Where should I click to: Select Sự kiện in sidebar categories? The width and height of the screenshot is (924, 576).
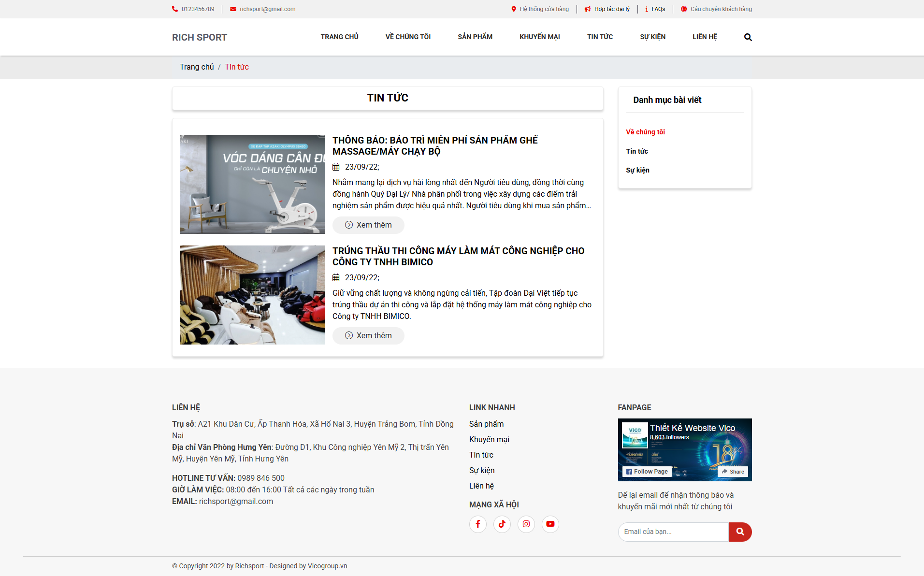[637, 170]
